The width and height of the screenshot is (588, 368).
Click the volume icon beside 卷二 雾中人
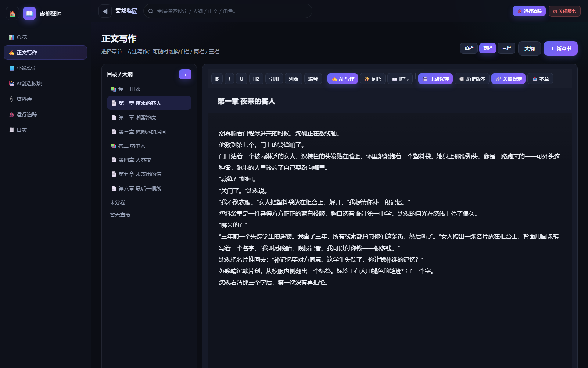click(x=114, y=146)
